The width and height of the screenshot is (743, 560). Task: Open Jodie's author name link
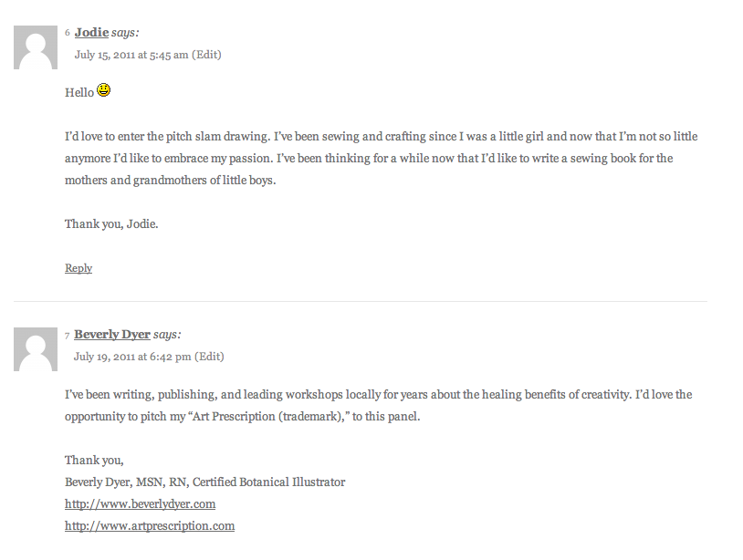click(91, 32)
